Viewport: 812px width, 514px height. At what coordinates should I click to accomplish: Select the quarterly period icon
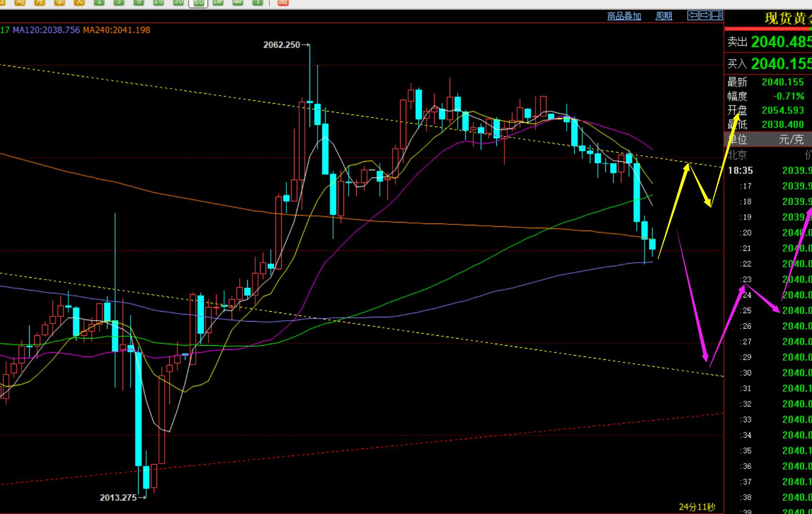point(59,2)
